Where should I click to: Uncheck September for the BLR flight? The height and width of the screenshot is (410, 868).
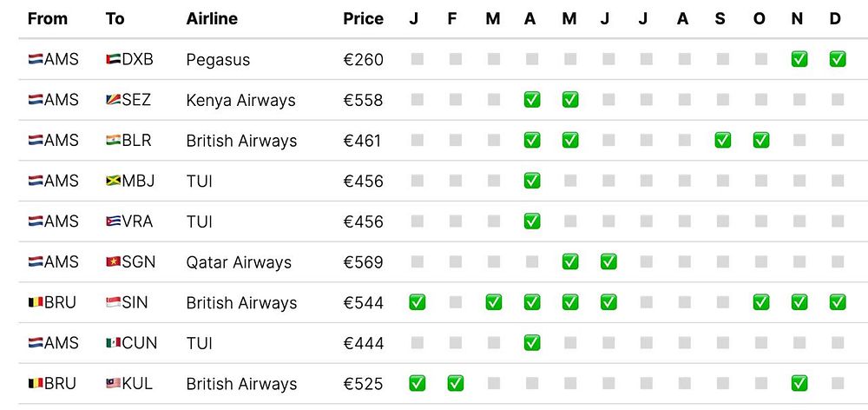point(722,141)
